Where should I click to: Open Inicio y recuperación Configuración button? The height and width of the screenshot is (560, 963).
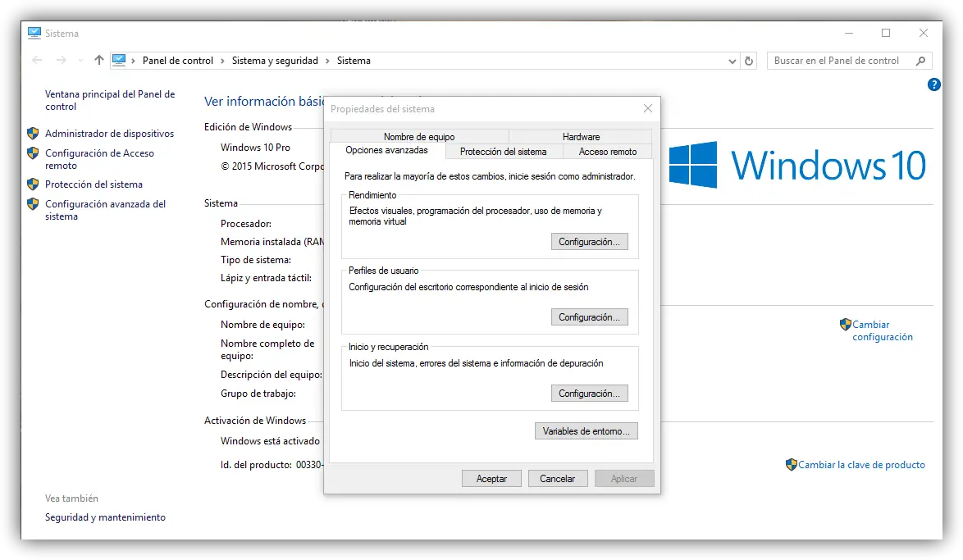[x=589, y=394]
